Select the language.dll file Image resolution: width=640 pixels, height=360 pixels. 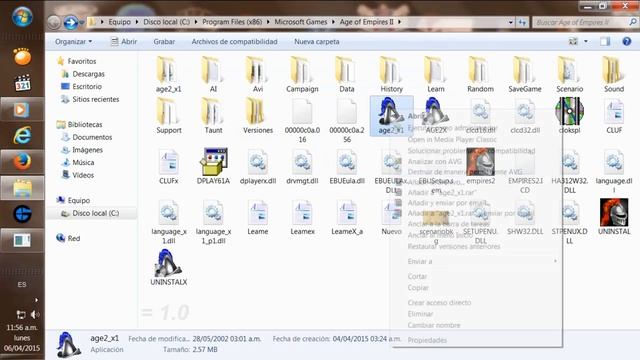(x=614, y=171)
